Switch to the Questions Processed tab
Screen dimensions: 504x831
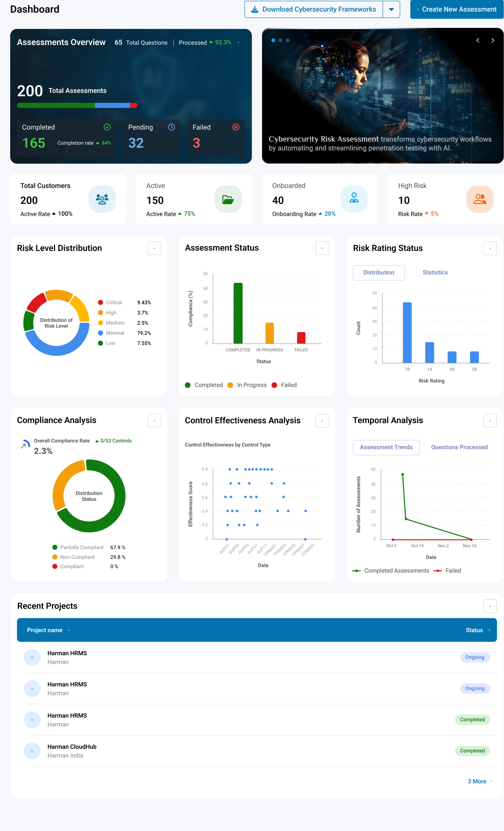[x=459, y=447]
